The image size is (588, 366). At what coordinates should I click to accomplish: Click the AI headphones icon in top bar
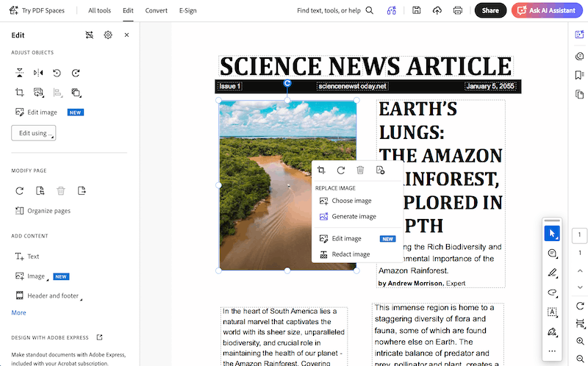coord(392,10)
